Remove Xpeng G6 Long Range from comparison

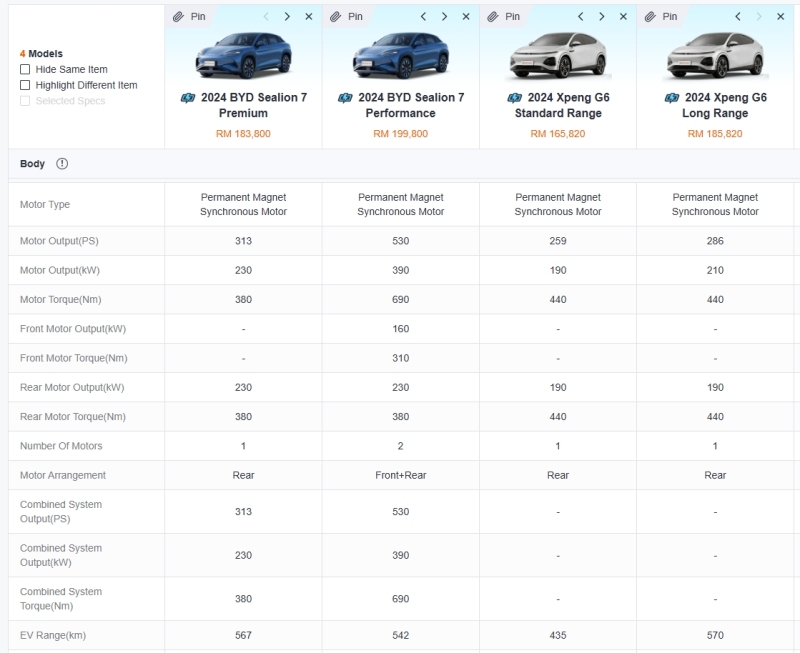(781, 17)
